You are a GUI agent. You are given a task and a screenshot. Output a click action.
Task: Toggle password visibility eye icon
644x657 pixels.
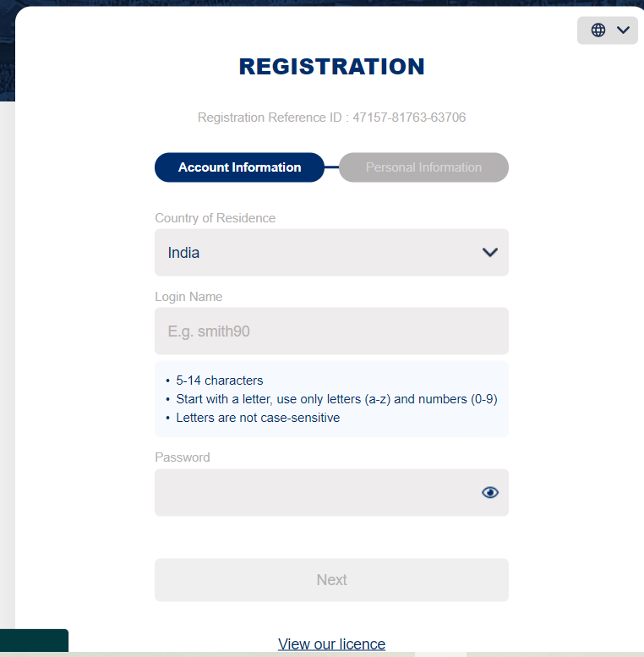[490, 492]
